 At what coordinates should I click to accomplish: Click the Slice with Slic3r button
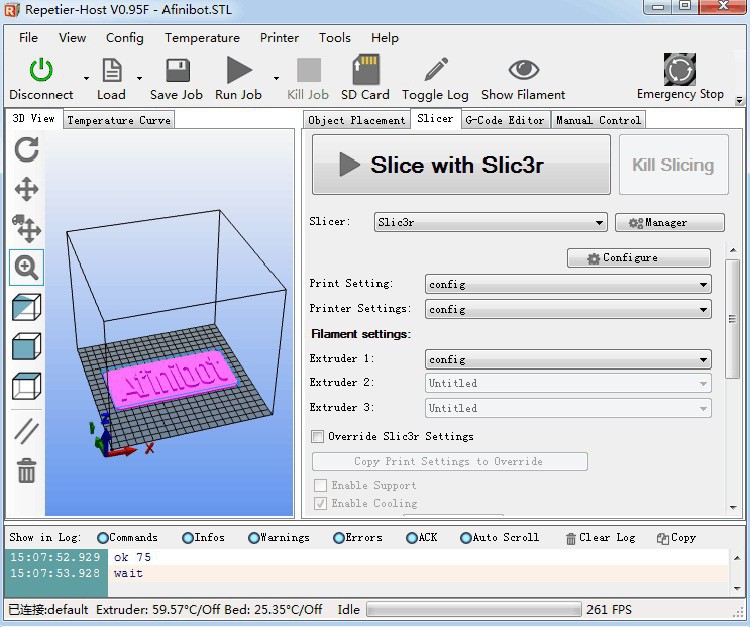coord(461,165)
